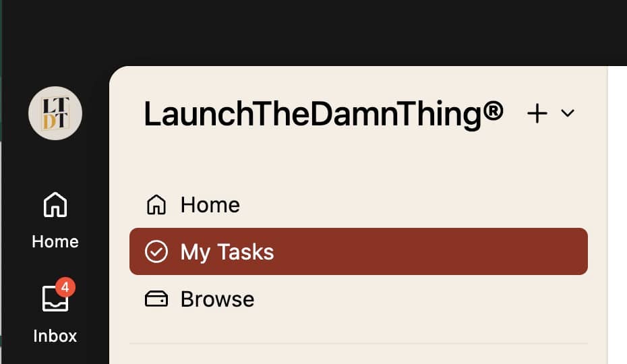Click the red notification badge showing 4

pyautogui.click(x=65, y=288)
